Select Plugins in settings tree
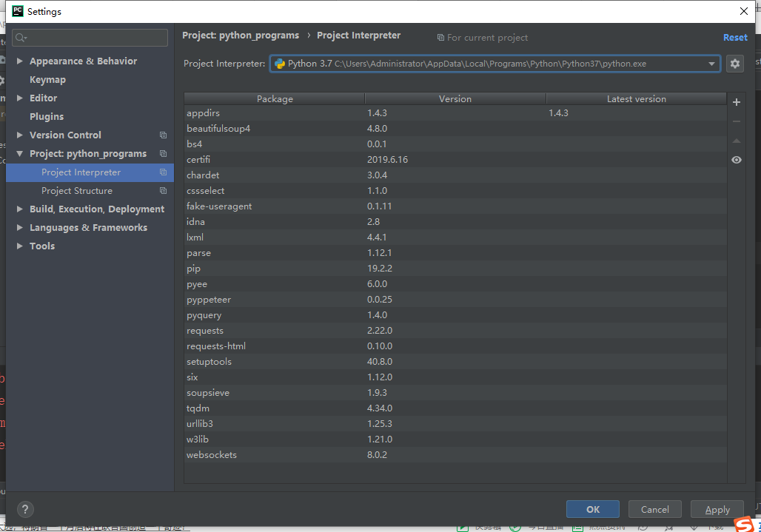 47,116
